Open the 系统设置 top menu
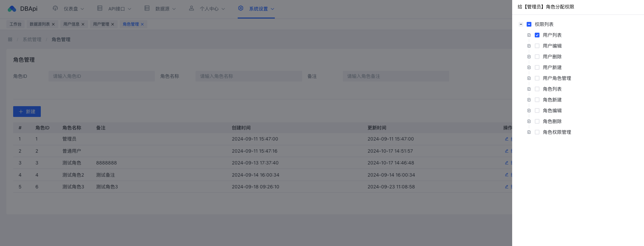This screenshot has width=644, height=246. [258, 9]
